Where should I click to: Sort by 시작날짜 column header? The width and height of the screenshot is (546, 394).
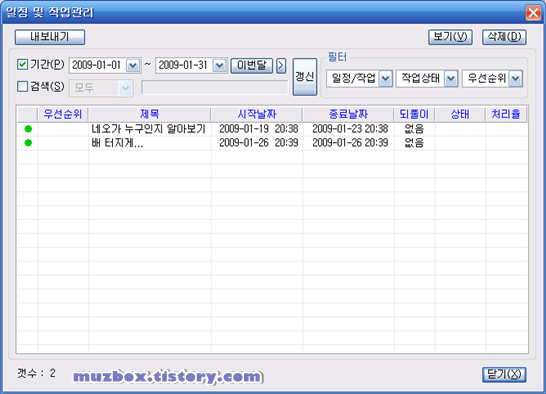257,114
